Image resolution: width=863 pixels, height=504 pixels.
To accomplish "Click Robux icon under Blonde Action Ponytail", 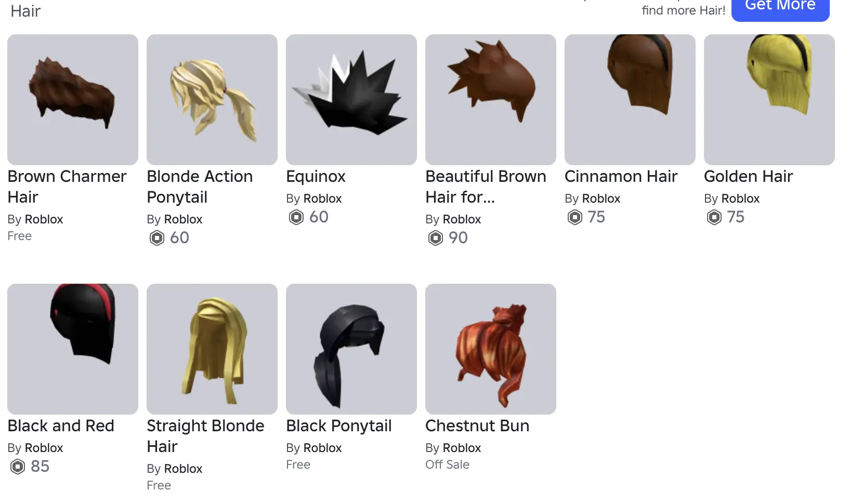I will (x=157, y=238).
